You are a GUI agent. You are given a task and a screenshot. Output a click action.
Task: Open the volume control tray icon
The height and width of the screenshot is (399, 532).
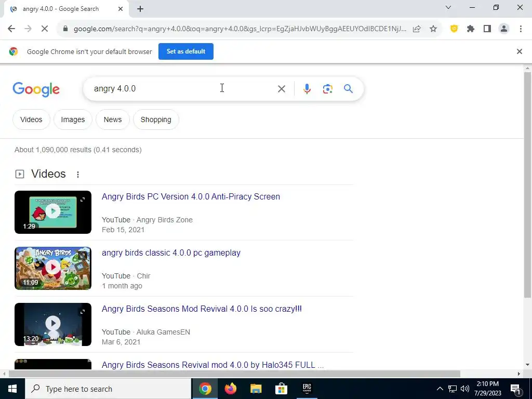[465, 389]
